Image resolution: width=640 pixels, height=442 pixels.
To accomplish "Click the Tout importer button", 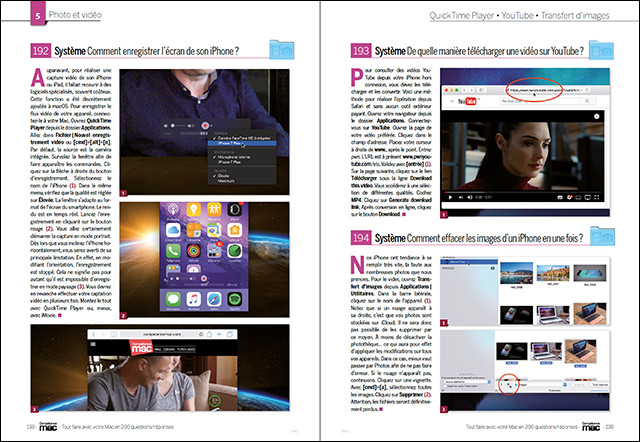I will [598, 382].
